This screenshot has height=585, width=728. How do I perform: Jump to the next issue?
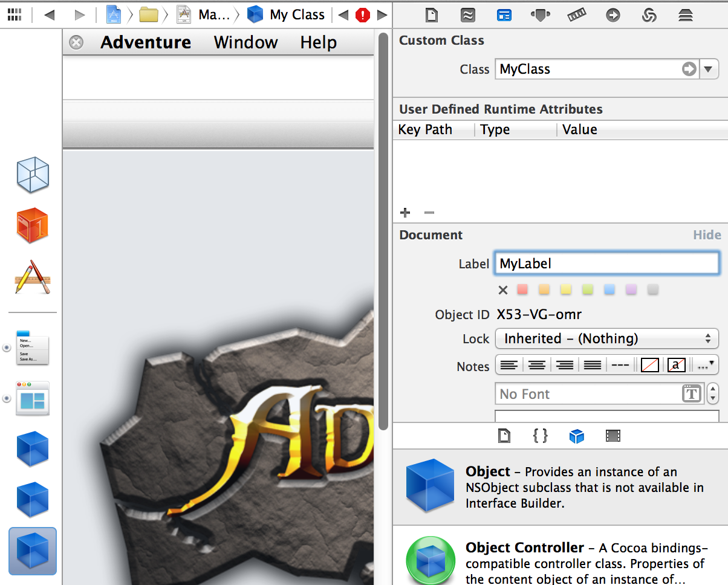382,15
